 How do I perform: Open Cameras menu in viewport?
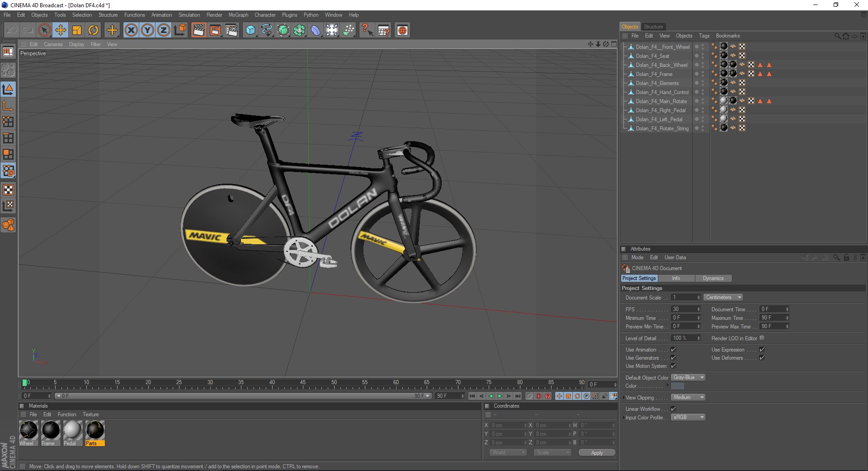coord(53,44)
